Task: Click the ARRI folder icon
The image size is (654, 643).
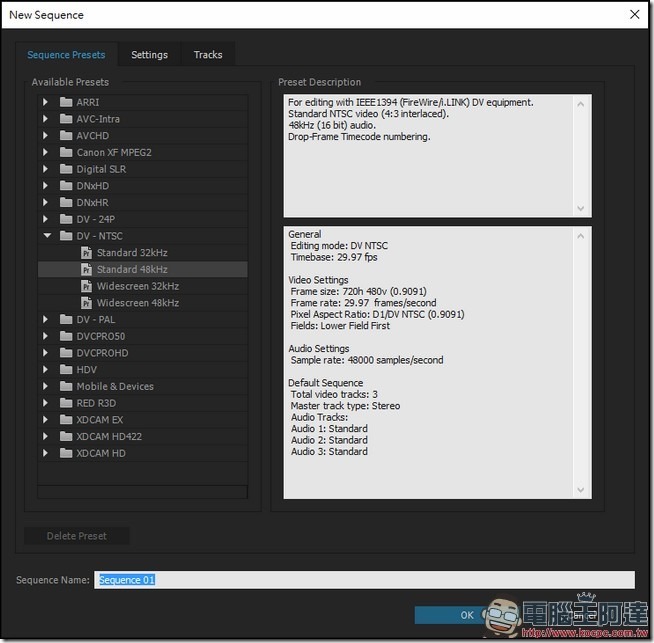Action: point(66,102)
